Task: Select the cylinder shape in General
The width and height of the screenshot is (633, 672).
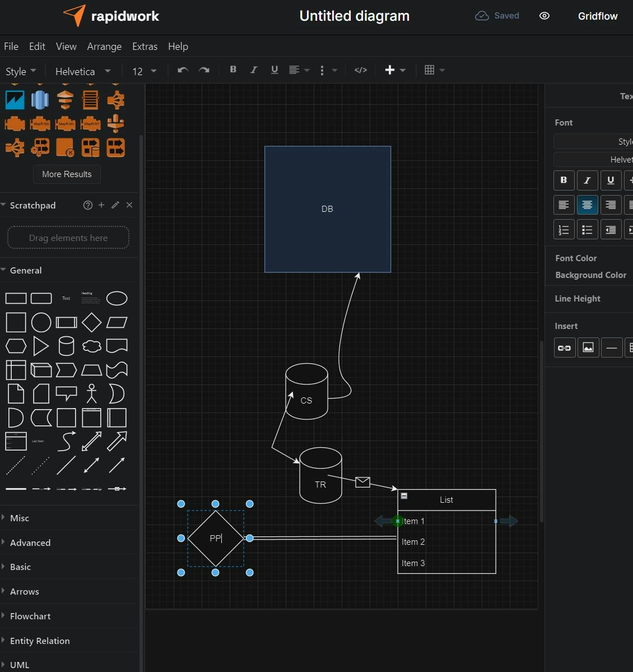Action: [x=66, y=346]
